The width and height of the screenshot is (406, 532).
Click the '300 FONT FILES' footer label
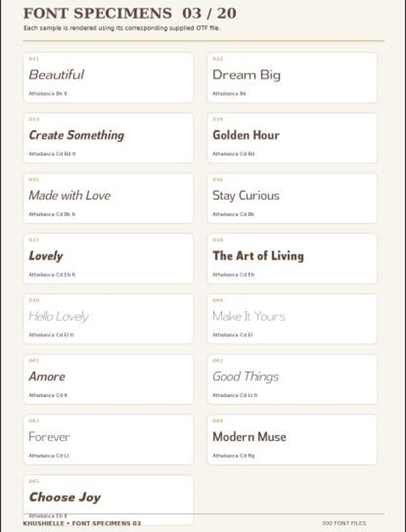point(344,523)
